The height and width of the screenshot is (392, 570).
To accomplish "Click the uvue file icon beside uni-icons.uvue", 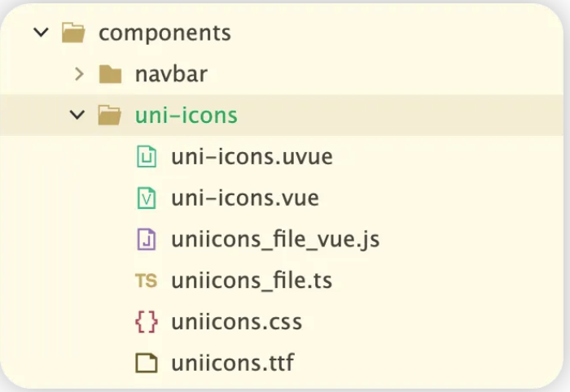I will (x=147, y=156).
